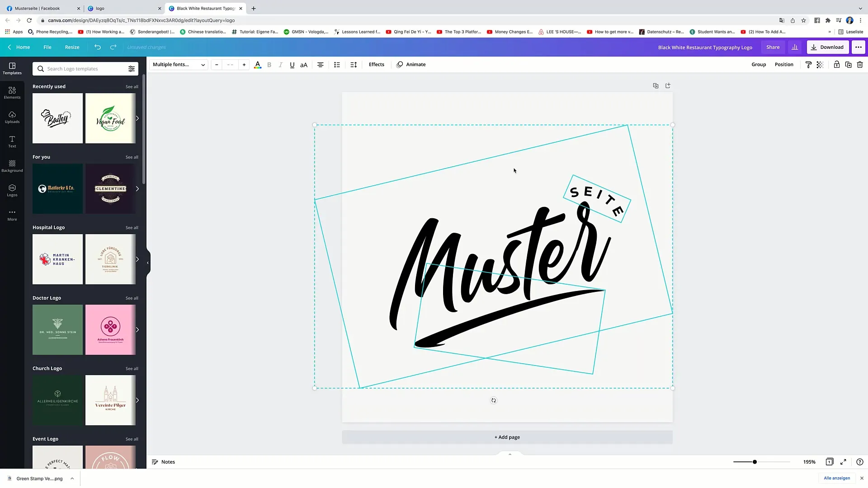868x488 pixels.
Task: Click the italic formatting icon
Action: tap(281, 64)
